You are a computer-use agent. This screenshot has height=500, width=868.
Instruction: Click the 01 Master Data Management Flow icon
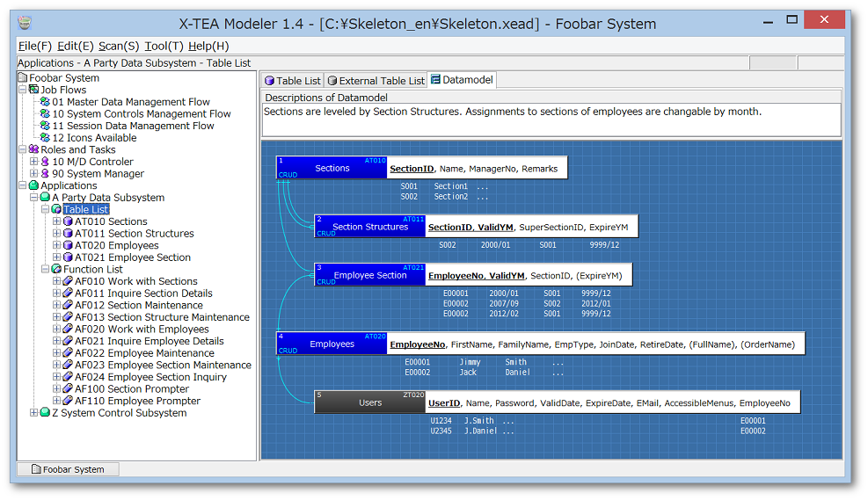click(x=45, y=102)
